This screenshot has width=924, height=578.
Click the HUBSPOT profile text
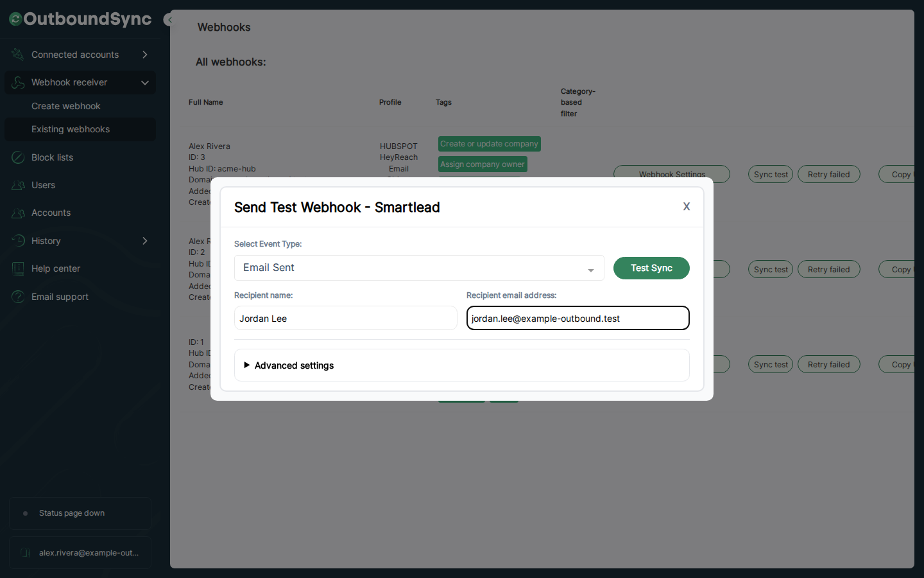click(398, 146)
